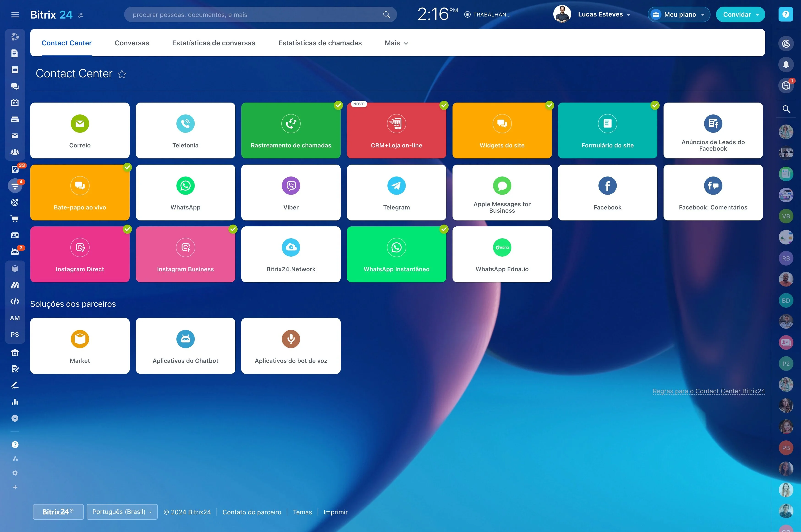Screen dimensions: 801x532
Task: Click the search field for people and documents
Action: pyautogui.click(x=261, y=15)
